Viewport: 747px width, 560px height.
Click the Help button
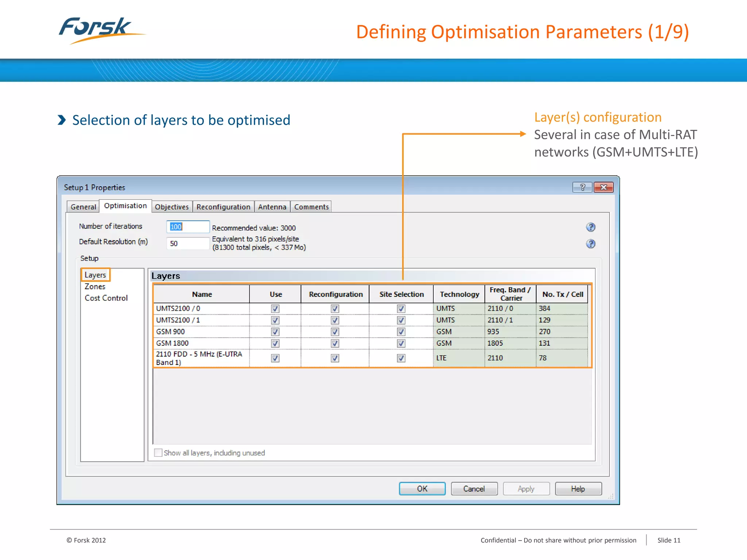(x=578, y=489)
